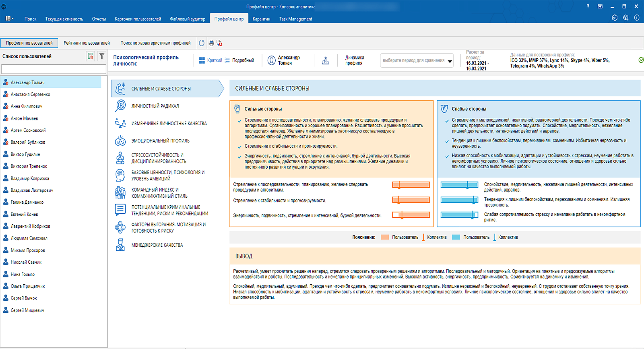This screenshot has width=644, height=349.
Task: Click the Менеджерские качества person icon
Action: [x=120, y=245]
